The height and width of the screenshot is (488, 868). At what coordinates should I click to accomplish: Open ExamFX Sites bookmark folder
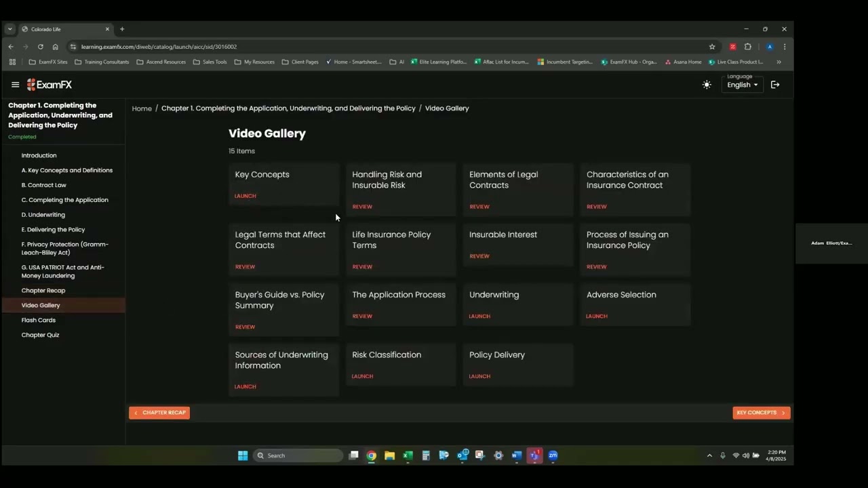tap(47, 62)
